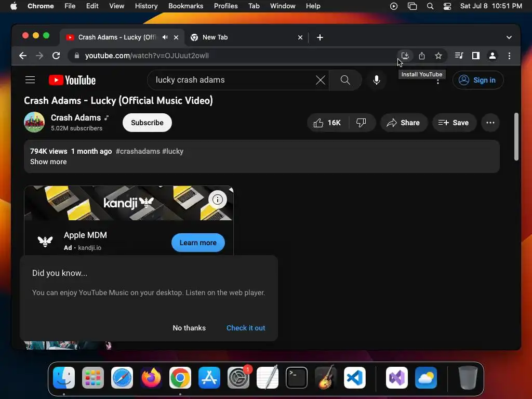Image resolution: width=532 pixels, height=399 pixels.
Task: Open the ad info icon on Kandji banner
Action: [x=218, y=199]
